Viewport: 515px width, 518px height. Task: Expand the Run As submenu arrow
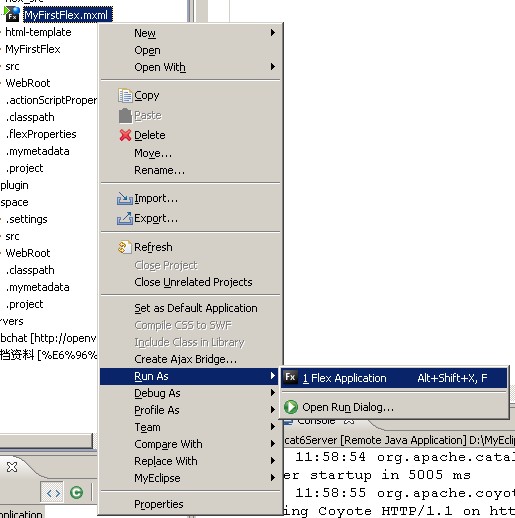point(273,376)
